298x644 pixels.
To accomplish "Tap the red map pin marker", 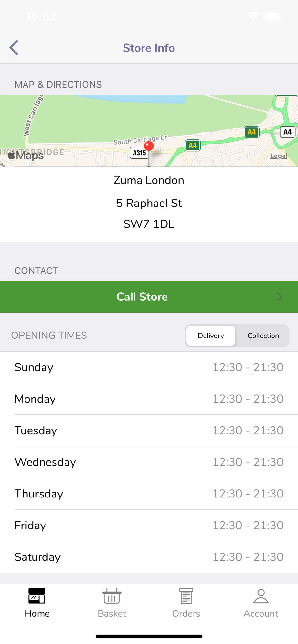I will (149, 146).
